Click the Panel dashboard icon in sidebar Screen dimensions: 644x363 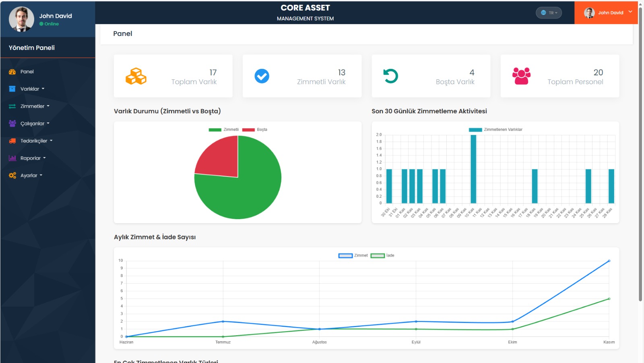click(x=12, y=72)
